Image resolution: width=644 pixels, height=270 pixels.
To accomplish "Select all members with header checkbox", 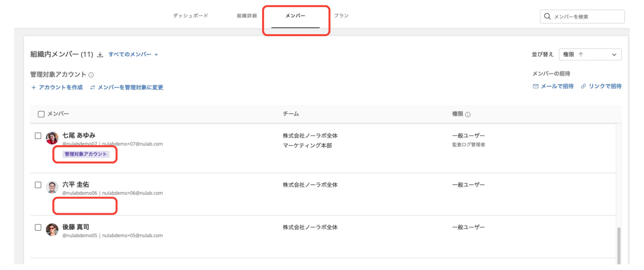I will (41, 114).
